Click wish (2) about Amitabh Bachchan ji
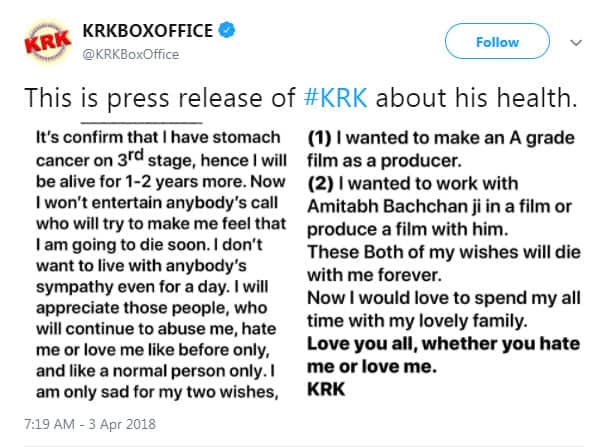Image resolution: width=615 pixels, height=447 pixels. click(439, 206)
